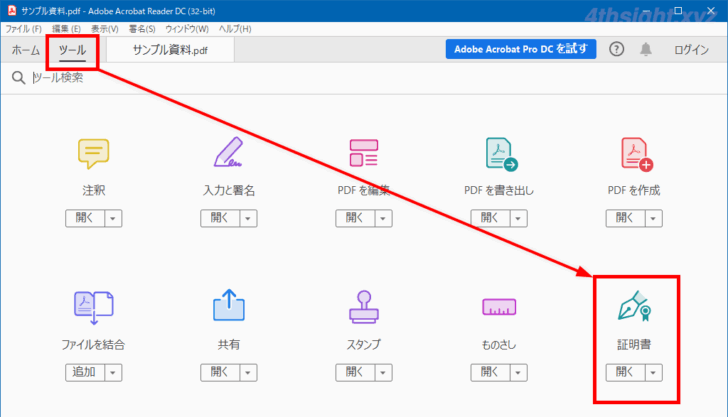
Task: Open the 署名(S) menu
Action: 142,29
